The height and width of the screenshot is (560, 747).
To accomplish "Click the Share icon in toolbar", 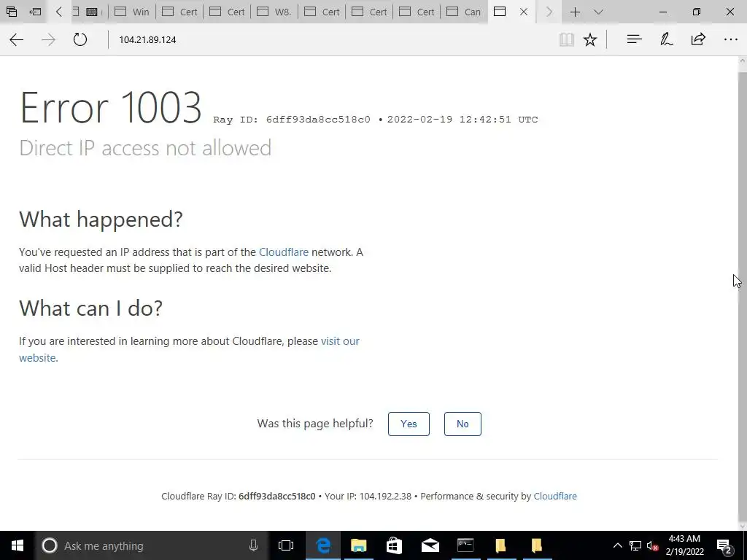I will click(x=698, y=39).
